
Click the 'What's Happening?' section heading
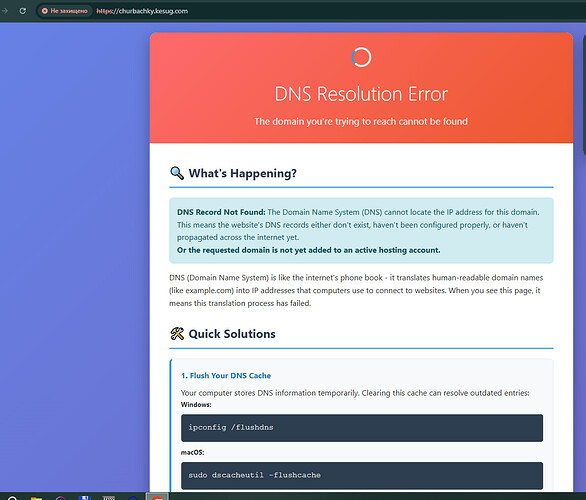tap(243, 173)
